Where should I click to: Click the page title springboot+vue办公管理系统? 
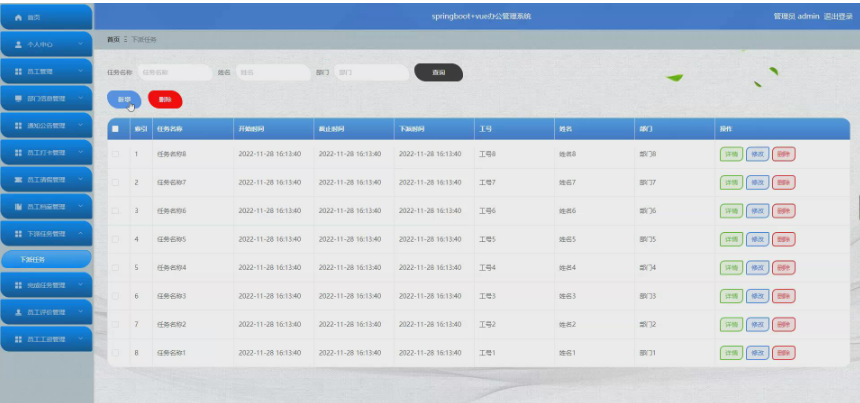481,16
